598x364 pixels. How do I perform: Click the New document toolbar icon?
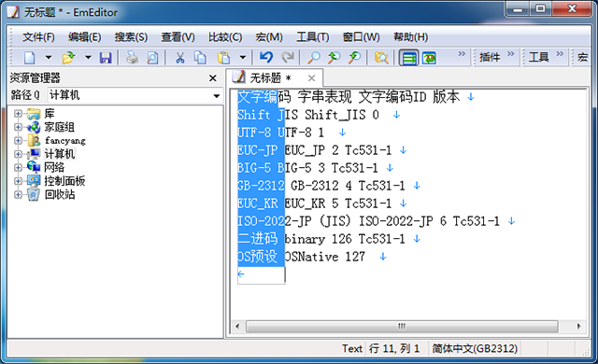tap(30, 58)
